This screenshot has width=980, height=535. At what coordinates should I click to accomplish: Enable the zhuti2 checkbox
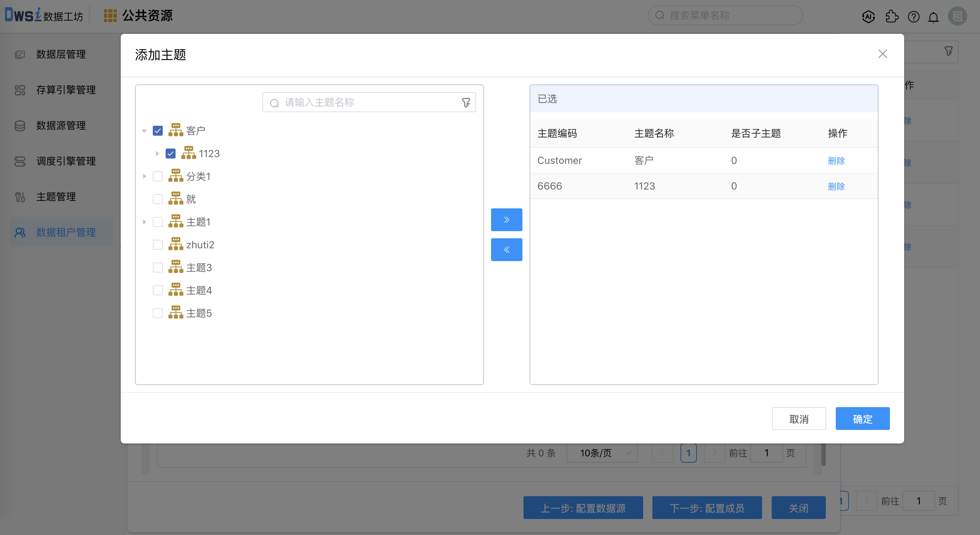(157, 245)
